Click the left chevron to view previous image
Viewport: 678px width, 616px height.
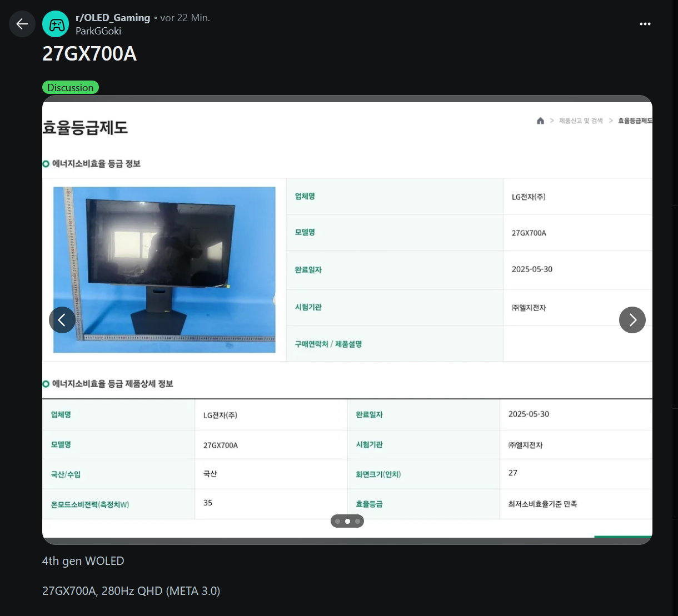point(62,320)
